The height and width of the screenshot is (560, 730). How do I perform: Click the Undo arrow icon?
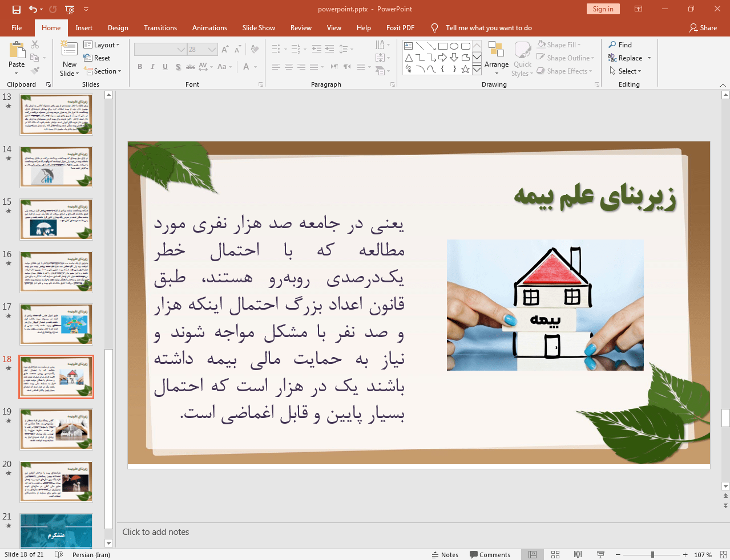pos(33,9)
